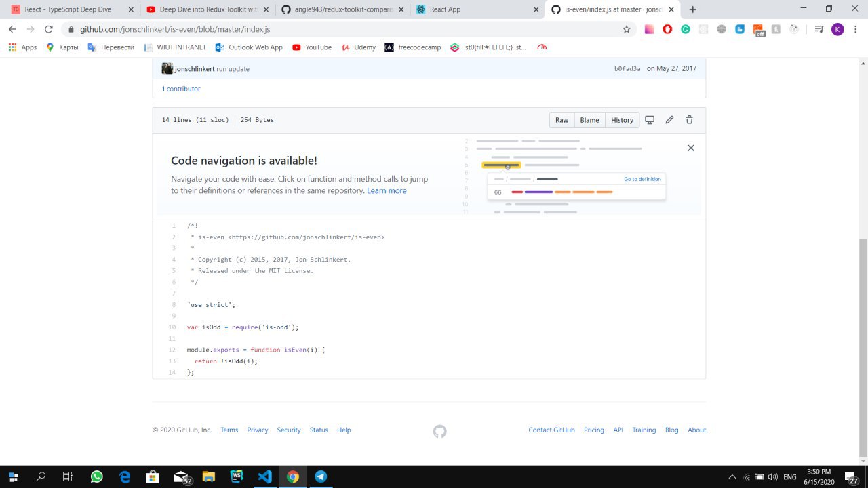Open the Pricing footer link
Image resolution: width=868 pixels, height=488 pixels.
point(594,430)
